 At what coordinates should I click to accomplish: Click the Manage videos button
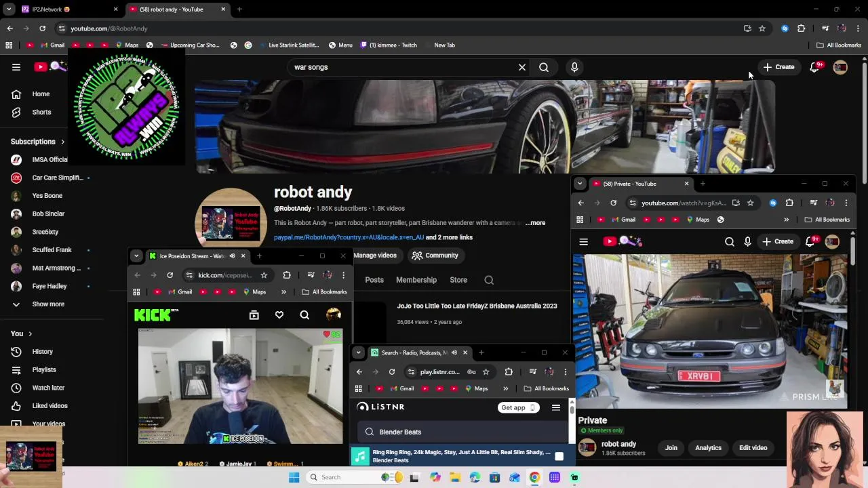(x=375, y=256)
